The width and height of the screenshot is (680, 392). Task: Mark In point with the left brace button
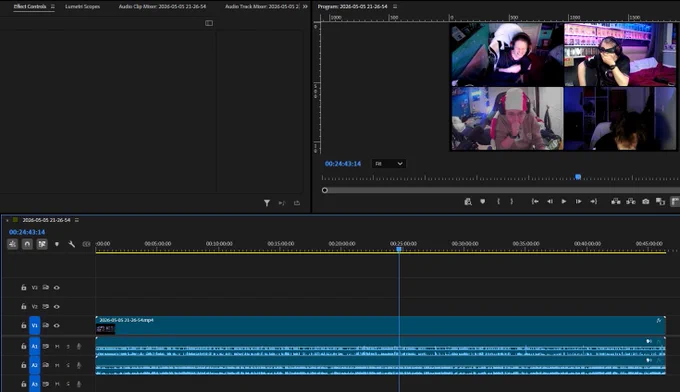pos(498,201)
